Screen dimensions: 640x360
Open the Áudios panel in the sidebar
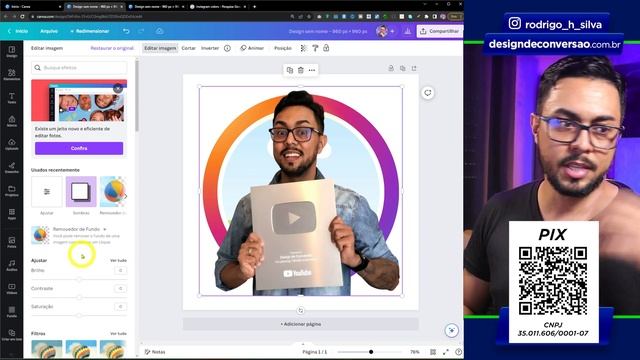pos(11,265)
